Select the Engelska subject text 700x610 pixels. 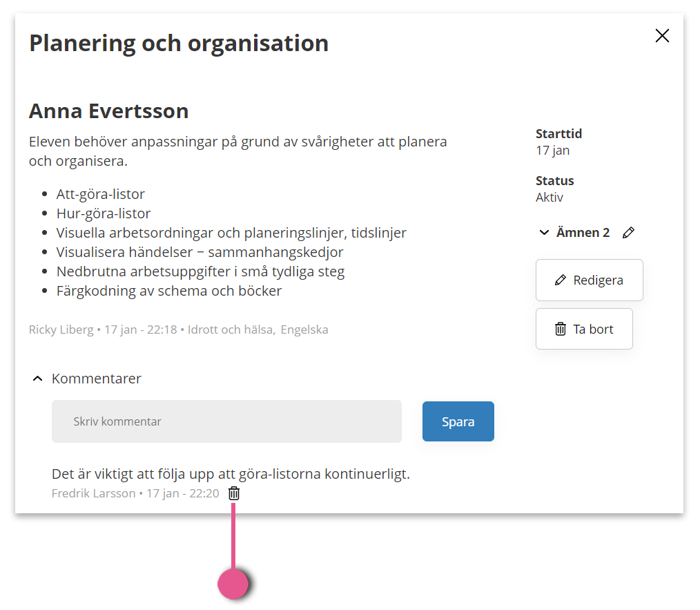point(304,330)
